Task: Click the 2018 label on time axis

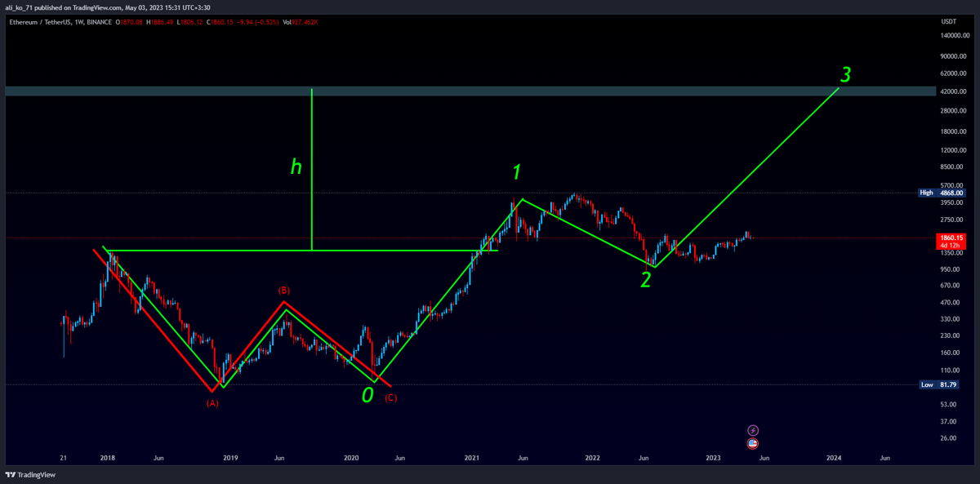Action: [x=107, y=458]
